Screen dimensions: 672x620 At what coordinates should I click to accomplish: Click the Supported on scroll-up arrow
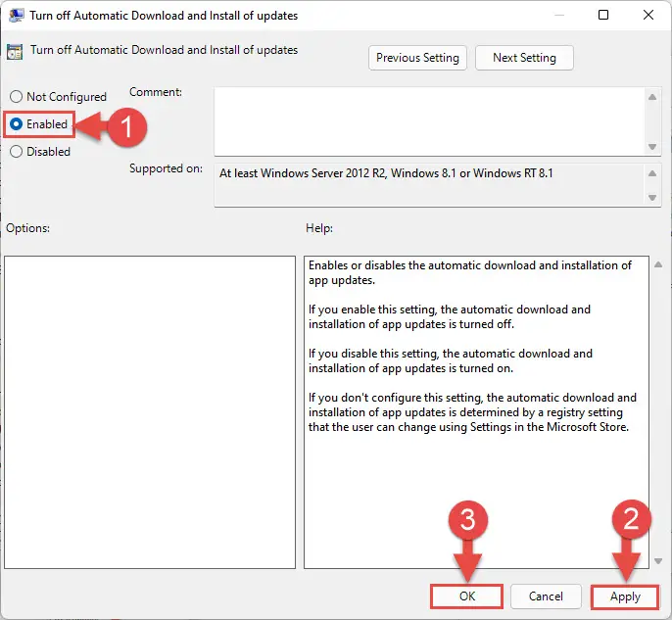652,173
